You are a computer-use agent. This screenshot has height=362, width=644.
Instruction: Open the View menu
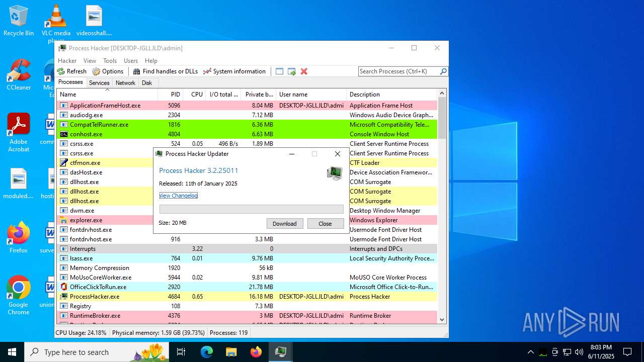coord(90,61)
